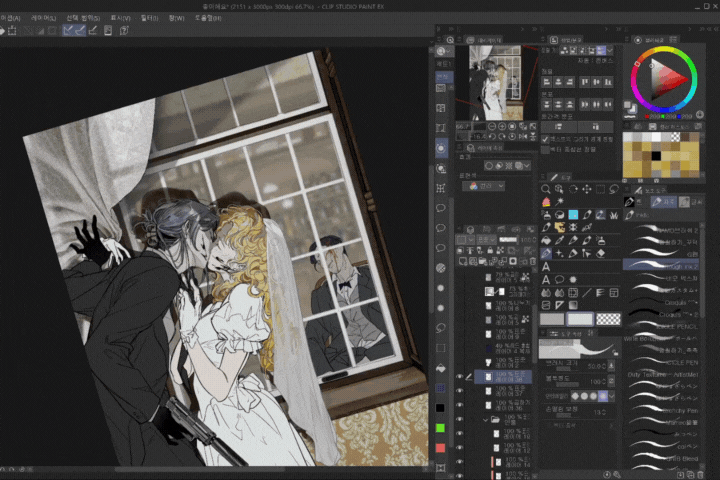
Task: Select the Auto select magic wand tool
Action: tap(559, 202)
